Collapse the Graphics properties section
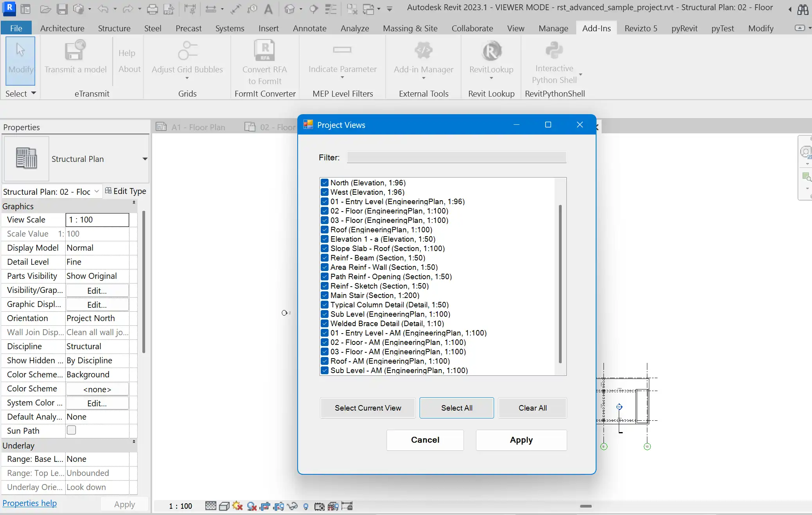This screenshot has width=812, height=515. [134, 203]
